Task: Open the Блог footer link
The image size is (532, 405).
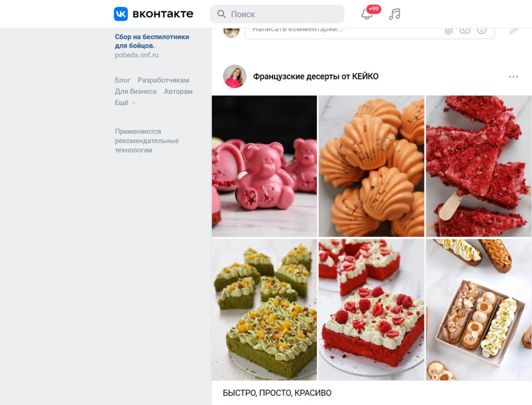Action: [122, 80]
